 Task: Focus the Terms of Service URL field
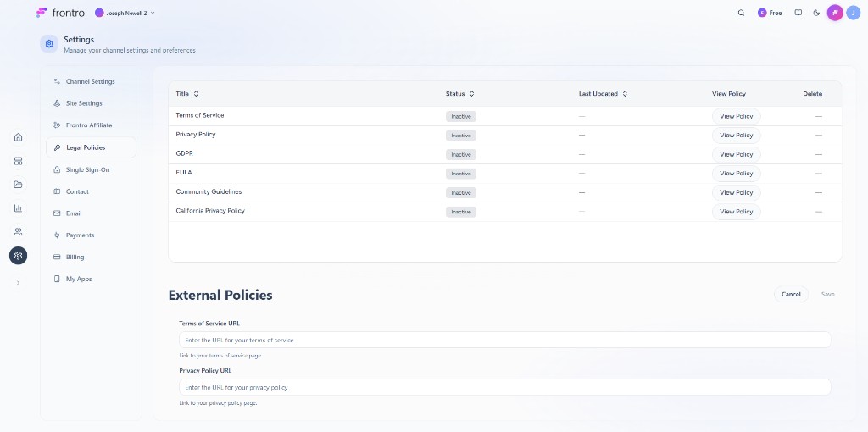pos(505,341)
